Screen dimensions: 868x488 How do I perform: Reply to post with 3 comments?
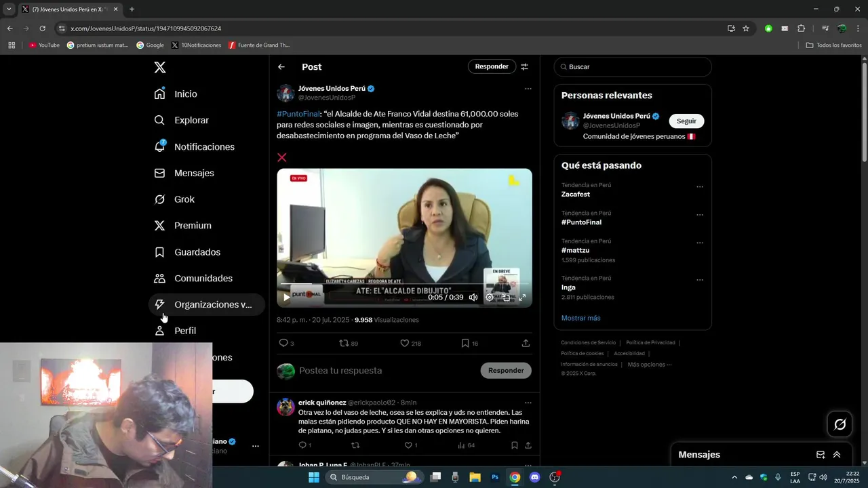(x=286, y=344)
